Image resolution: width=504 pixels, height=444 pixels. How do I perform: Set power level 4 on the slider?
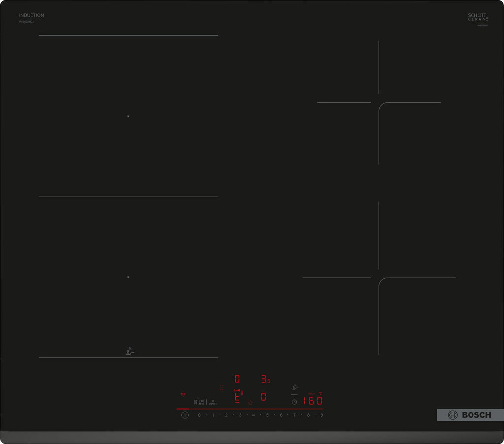coord(253,415)
